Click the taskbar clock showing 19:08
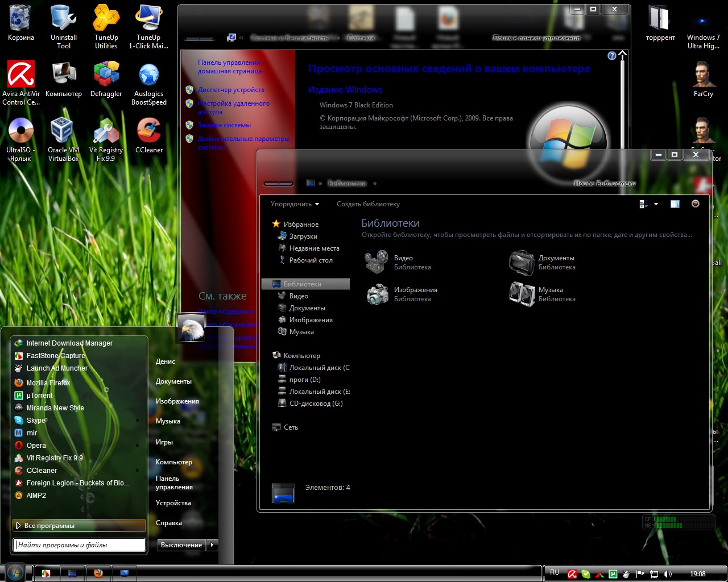Screen dimensions: 728x582 [x=697, y=574]
